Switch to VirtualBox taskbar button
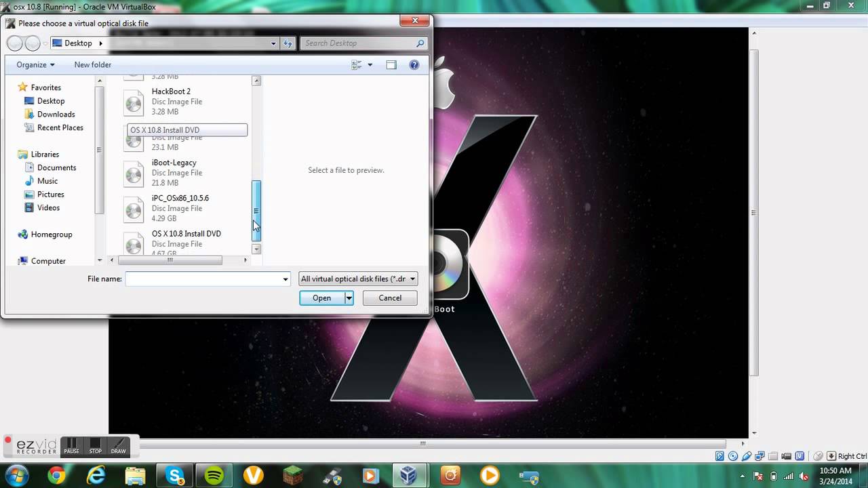Screen dimensions: 868x488 click(x=408, y=476)
